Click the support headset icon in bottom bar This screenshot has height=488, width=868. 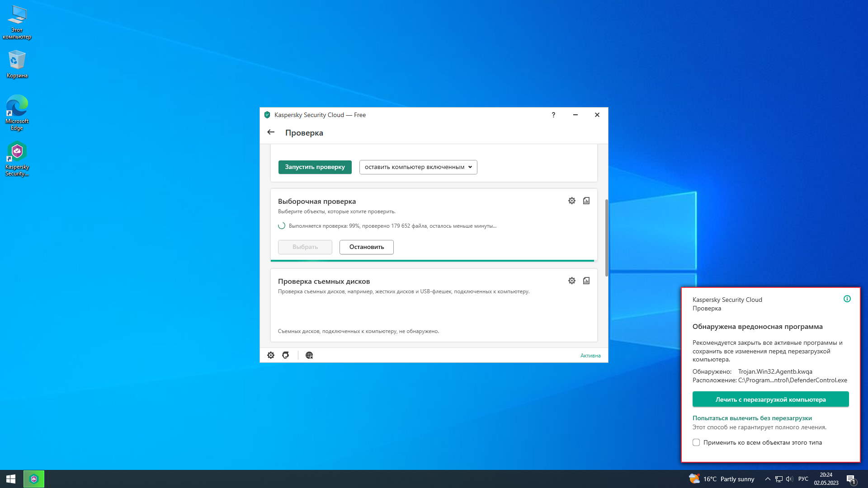click(x=286, y=355)
